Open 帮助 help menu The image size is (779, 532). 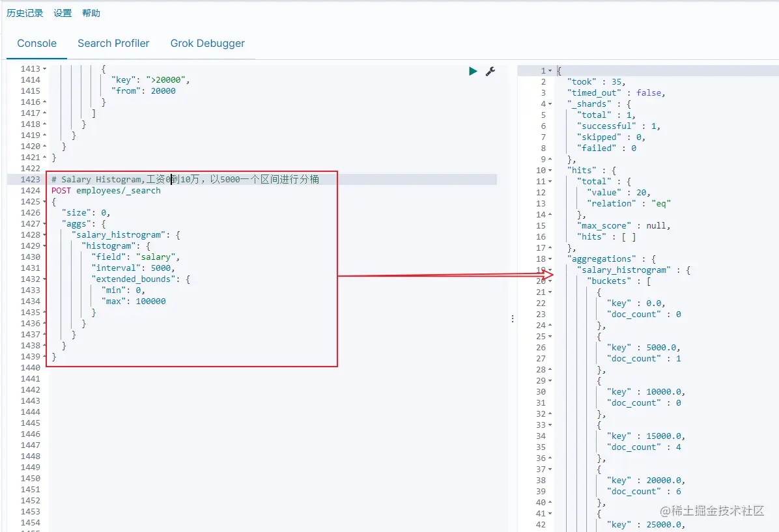pos(91,13)
